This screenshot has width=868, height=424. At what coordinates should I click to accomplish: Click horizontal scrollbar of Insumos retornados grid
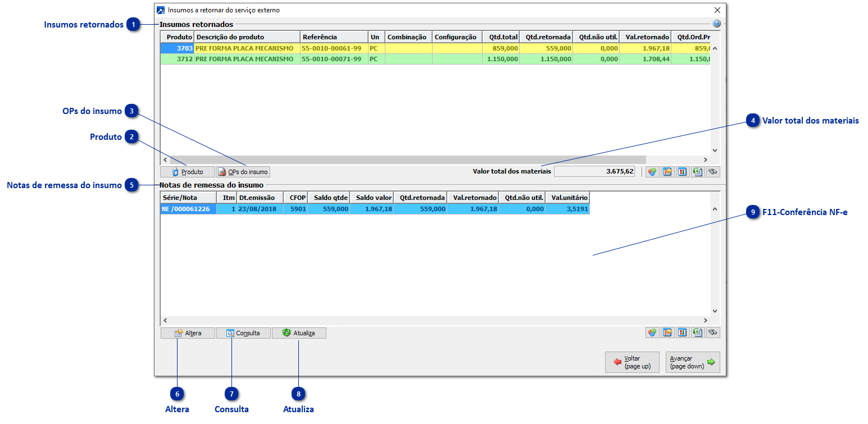(x=408, y=160)
